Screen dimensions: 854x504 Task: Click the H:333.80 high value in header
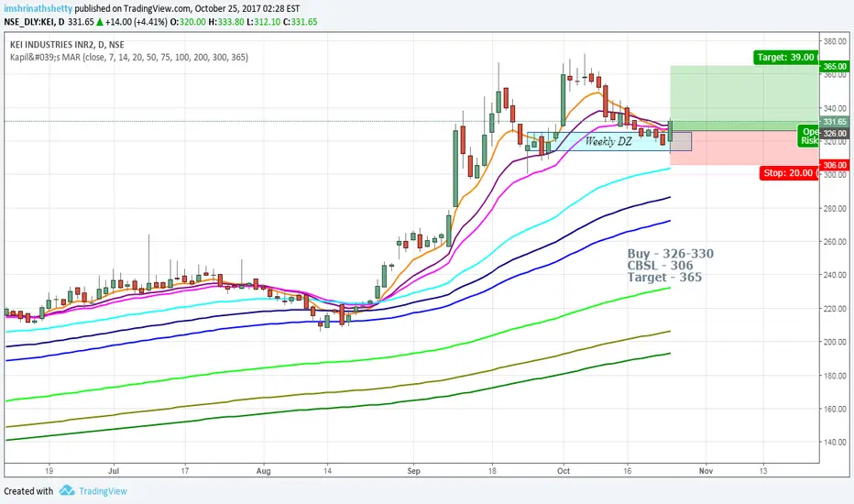[x=226, y=22]
